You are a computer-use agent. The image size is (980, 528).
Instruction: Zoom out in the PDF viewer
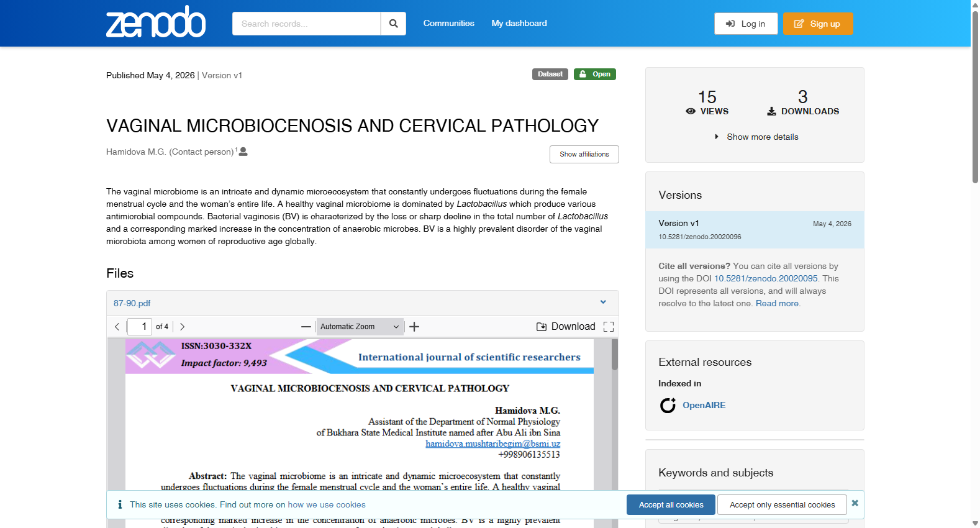(x=306, y=327)
